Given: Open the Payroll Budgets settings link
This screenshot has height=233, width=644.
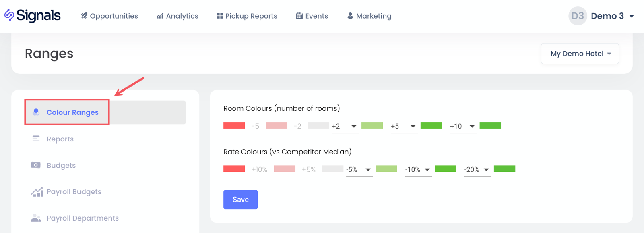Looking at the screenshot, I should pos(74,192).
